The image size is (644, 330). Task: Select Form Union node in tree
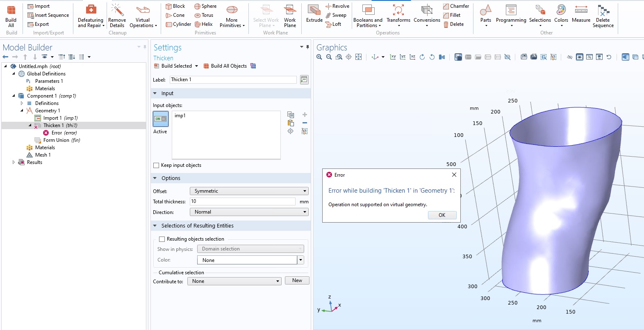click(x=56, y=140)
